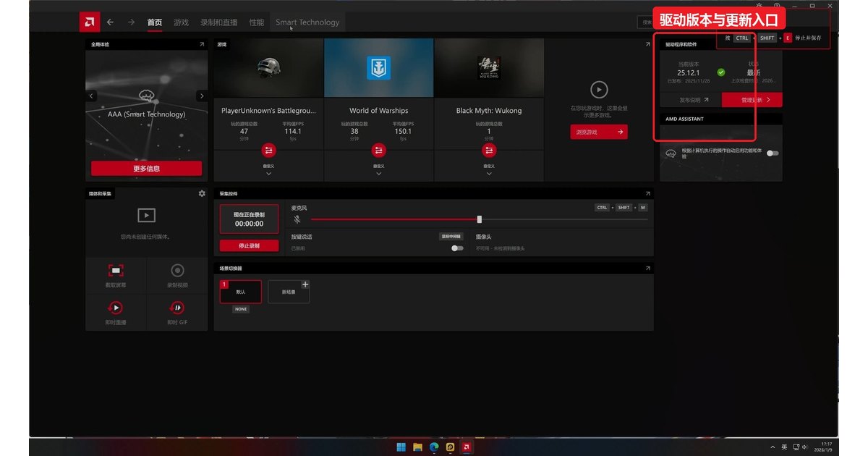Show previous slide in 全局体验 carousel
The image size is (868, 456).
pyautogui.click(x=91, y=96)
